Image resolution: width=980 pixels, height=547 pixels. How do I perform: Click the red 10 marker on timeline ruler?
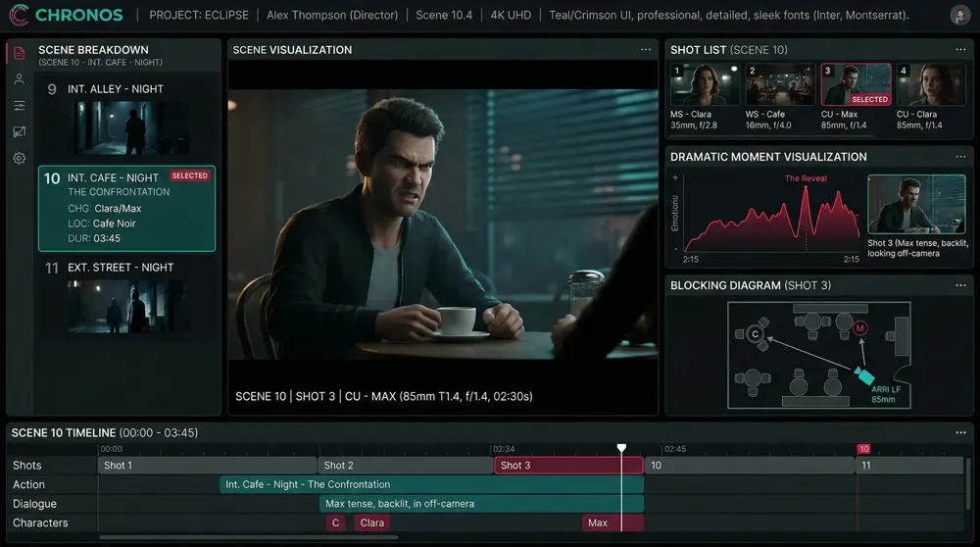tap(863, 449)
